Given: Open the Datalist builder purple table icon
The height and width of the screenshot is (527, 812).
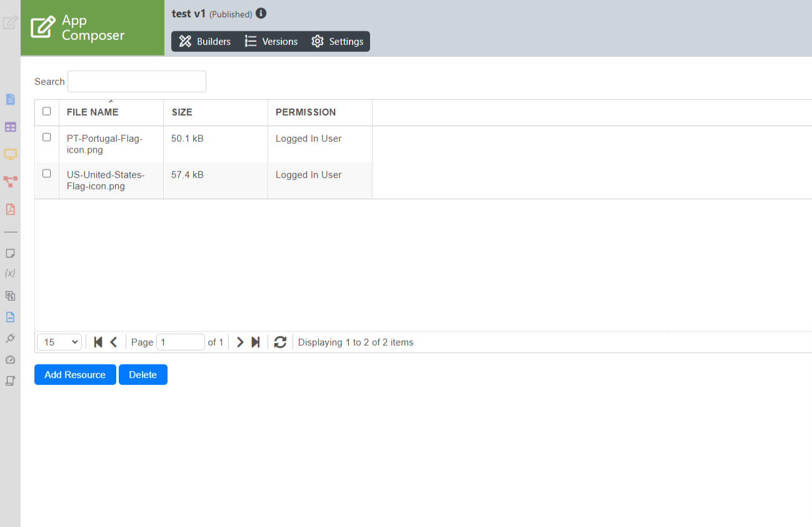Looking at the screenshot, I should click(10, 127).
